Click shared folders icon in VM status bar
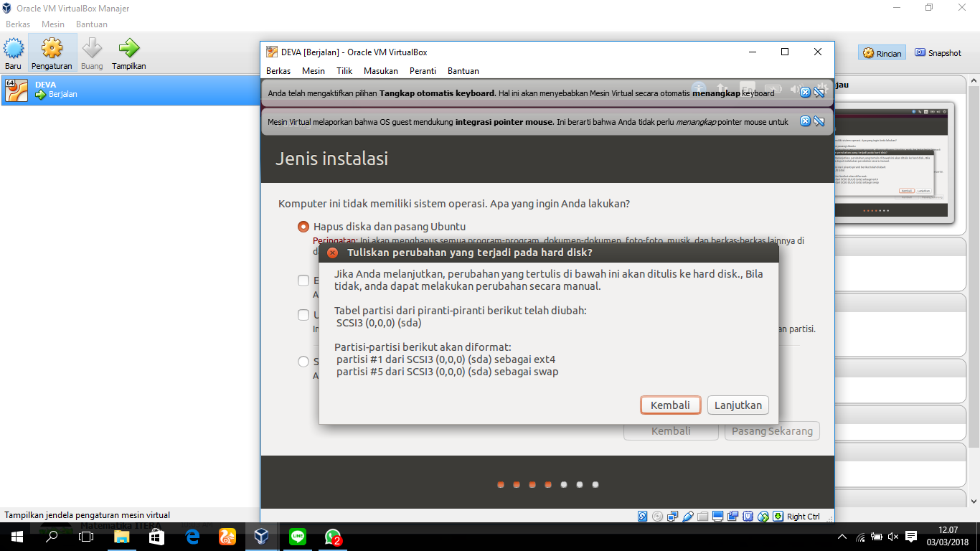The width and height of the screenshot is (980, 551). coord(703,517)
